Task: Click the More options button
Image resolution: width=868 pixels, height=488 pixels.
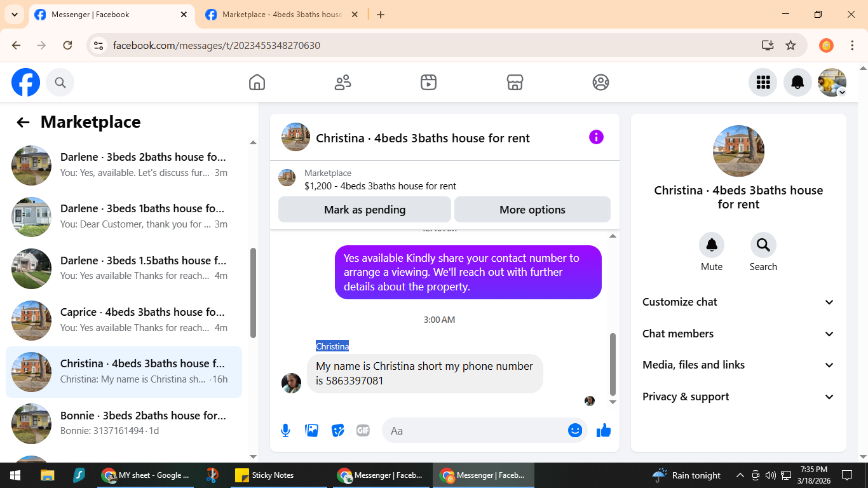Action: pyautogui.click(x=532, y=210)
